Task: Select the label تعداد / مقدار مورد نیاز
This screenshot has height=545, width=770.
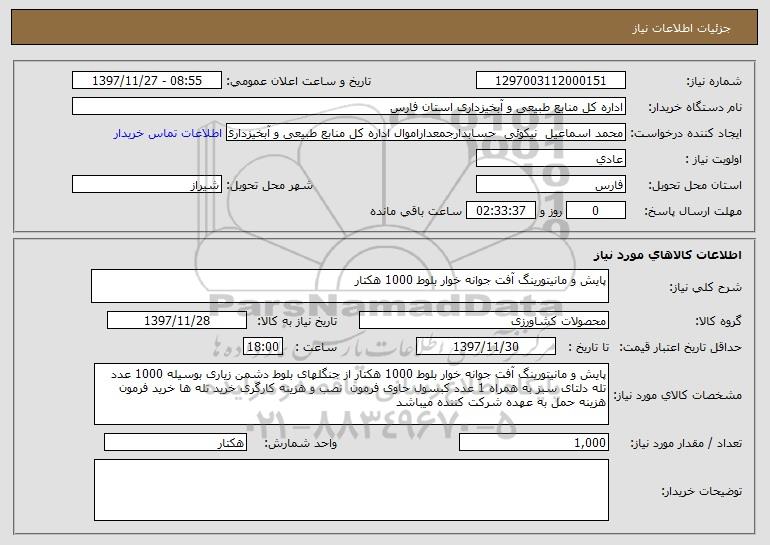Action: click(686, 443)
